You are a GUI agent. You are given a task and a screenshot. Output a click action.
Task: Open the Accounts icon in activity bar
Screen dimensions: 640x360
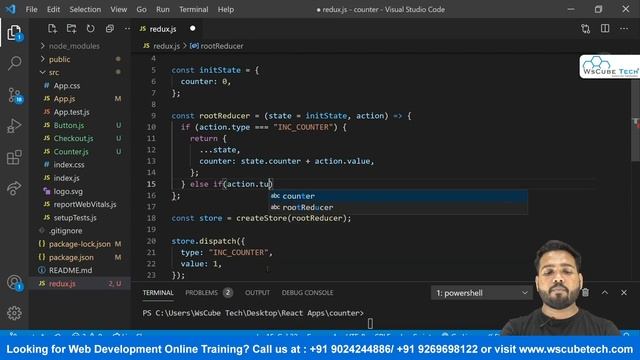tap(14, 282)
